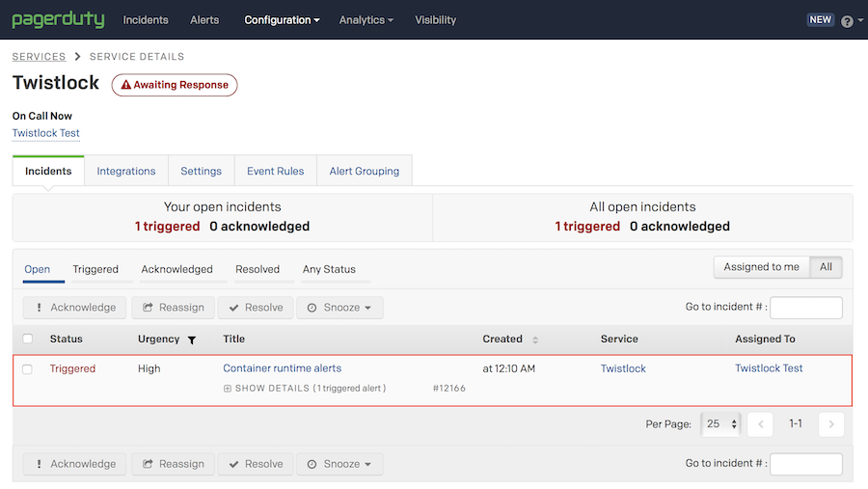Sort incidents by Created column arrows

coord(535,340)
